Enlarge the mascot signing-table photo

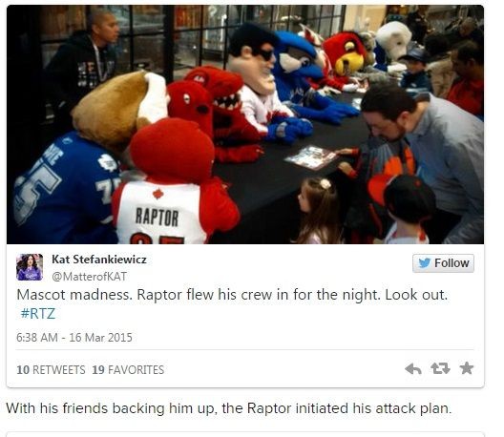coord(245,124)
